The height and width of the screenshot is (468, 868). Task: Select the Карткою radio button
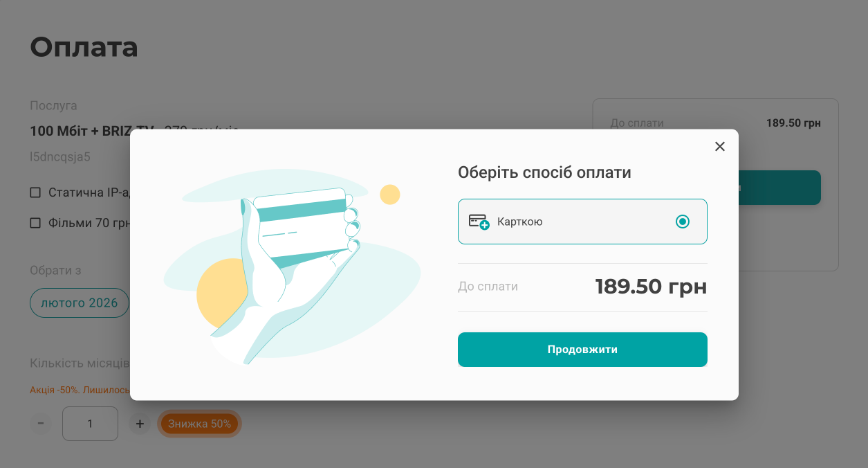point(683,222)
